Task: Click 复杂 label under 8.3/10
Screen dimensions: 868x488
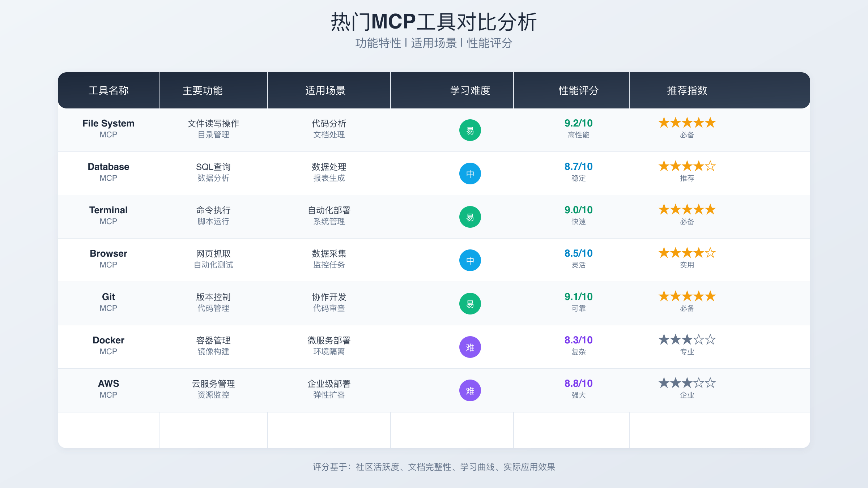Action: 578,352
